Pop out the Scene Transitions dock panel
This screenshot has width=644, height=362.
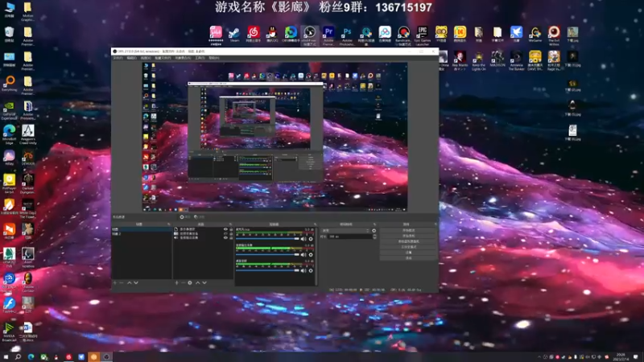374,224
